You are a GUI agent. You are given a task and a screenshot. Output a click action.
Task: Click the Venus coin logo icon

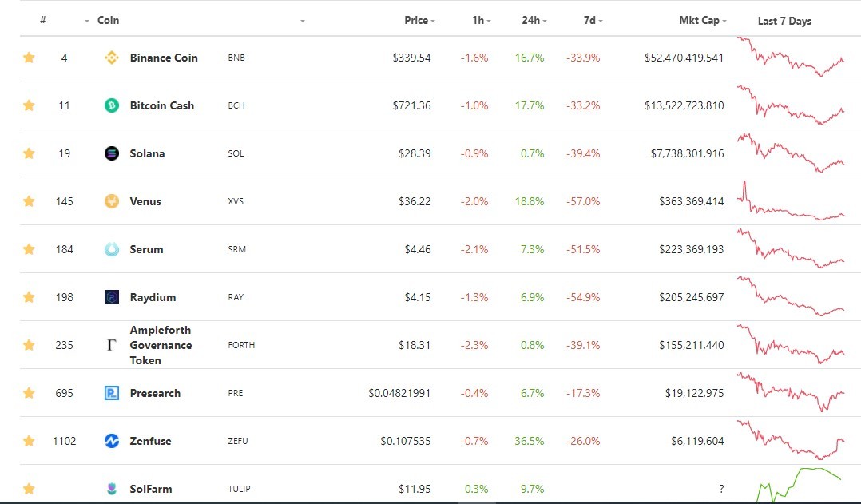click(112, 201)
